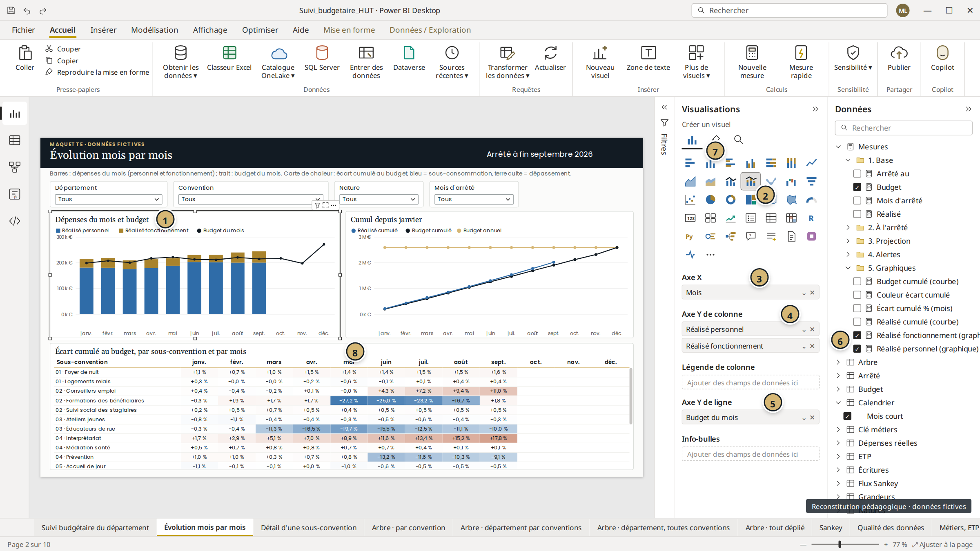Switch to the Modélisation ribbon tab
Image resolution: width=980 pixels, height=551 pixels.
154,30
